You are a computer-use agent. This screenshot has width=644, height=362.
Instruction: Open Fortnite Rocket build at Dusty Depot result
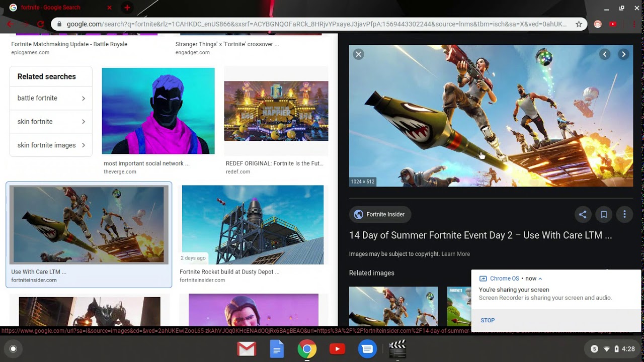229,272
